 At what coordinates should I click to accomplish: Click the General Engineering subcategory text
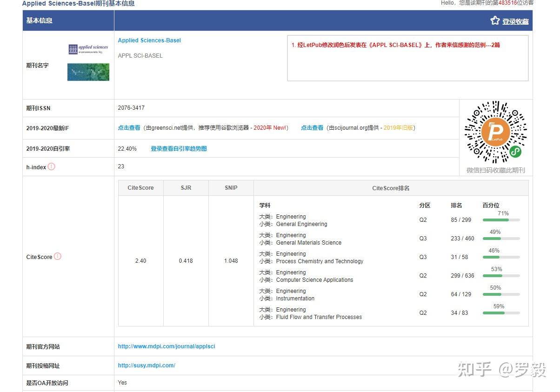click(301, 224)
